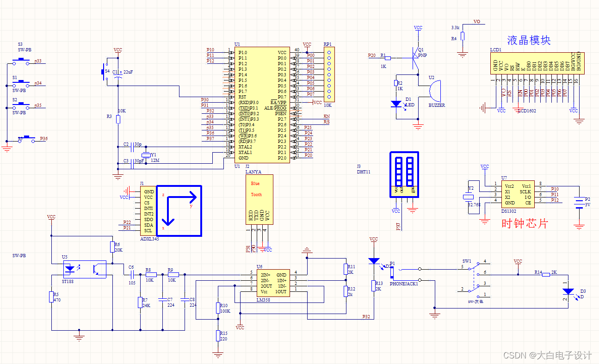Click the R11 2K resistor
Viewport: 599px width, 364px height.
[x=346, y=269]
